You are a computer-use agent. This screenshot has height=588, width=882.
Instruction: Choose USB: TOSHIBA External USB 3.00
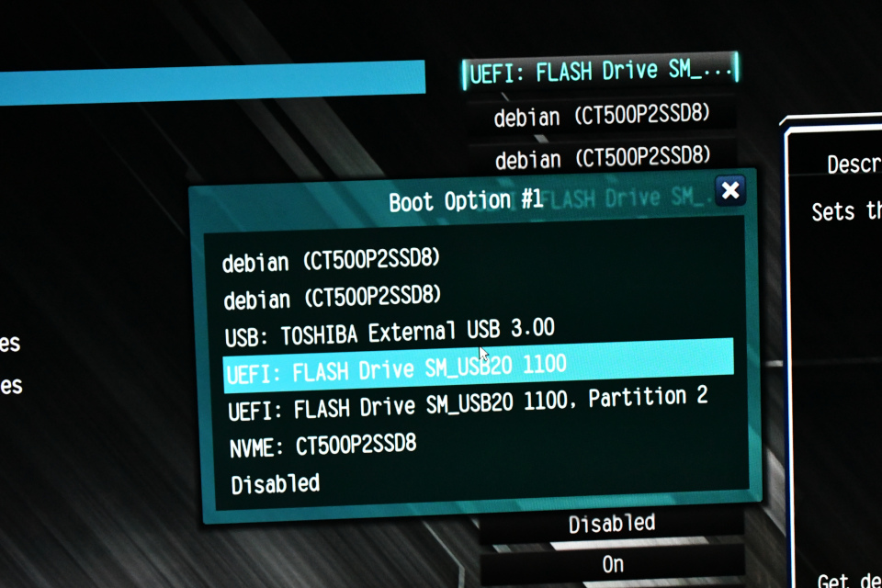tap(390, 332)
